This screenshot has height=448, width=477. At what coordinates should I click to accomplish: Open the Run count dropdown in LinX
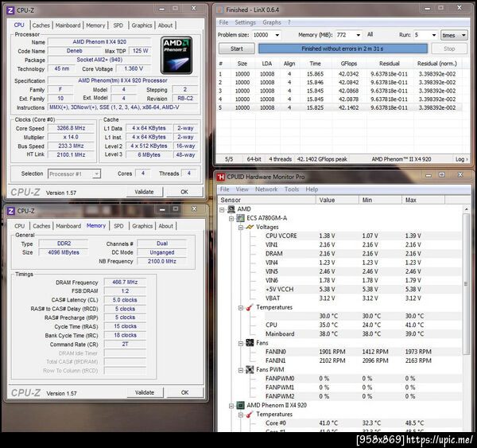[x=434, y=35]
